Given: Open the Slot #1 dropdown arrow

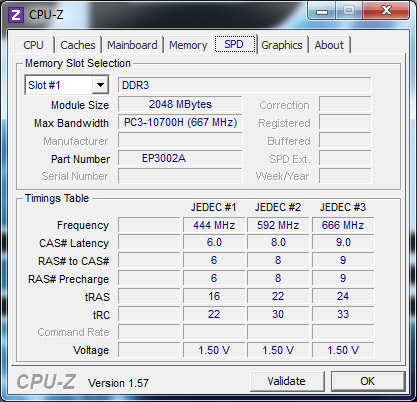Looking at the screenshot, I should coord(100,85).
